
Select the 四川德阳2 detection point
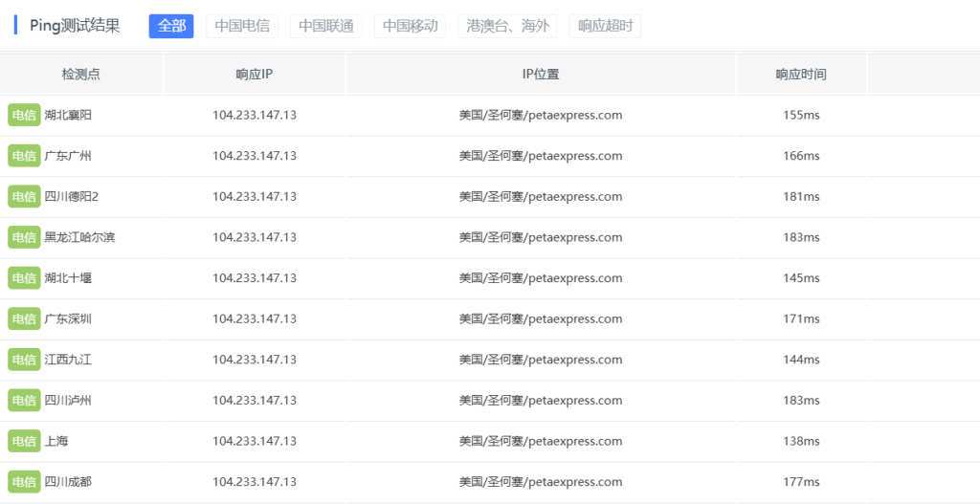click(71, 197)
